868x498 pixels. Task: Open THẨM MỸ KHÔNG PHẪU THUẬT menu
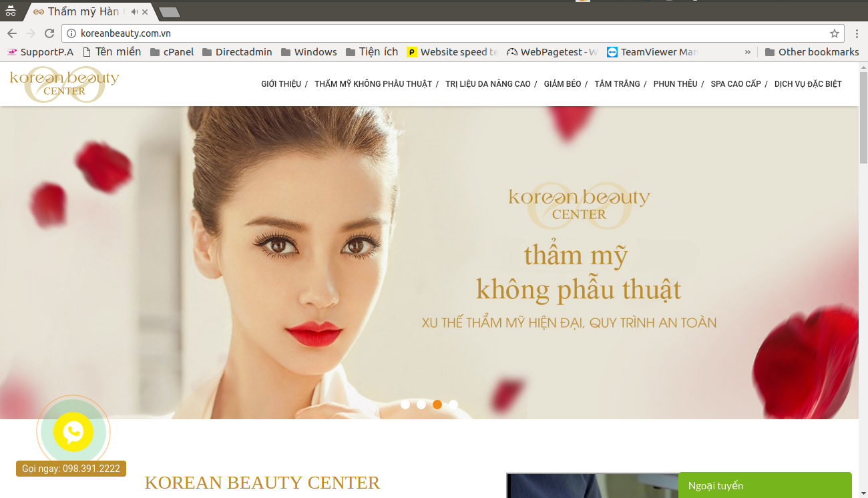tap(373, 84)
